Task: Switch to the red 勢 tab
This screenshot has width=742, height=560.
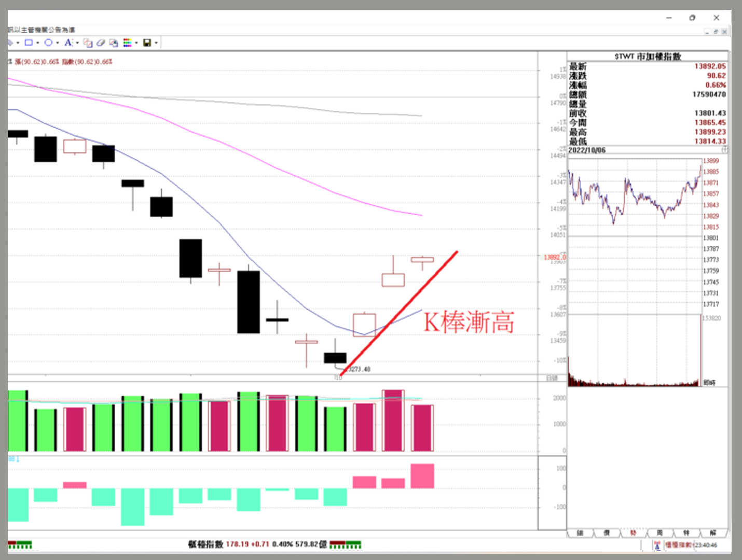Action: 633,533
